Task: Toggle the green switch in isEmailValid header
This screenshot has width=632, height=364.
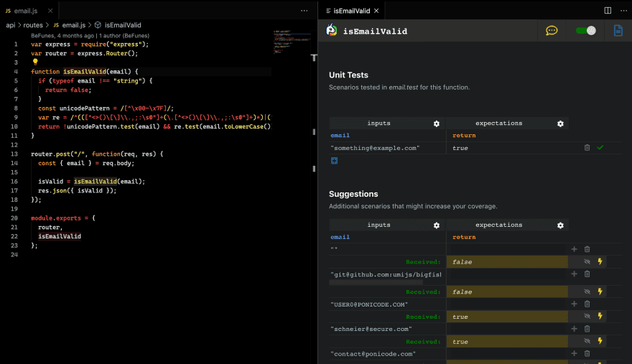Action: 585,31
